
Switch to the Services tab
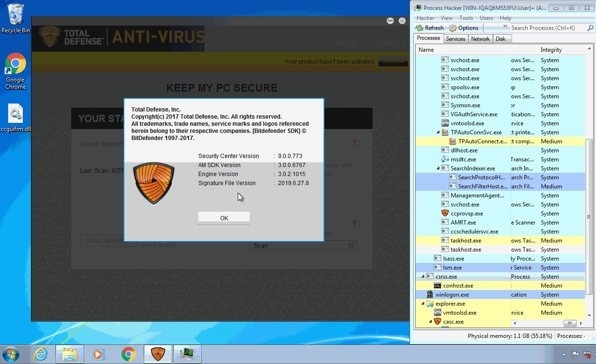coord(456,39)
